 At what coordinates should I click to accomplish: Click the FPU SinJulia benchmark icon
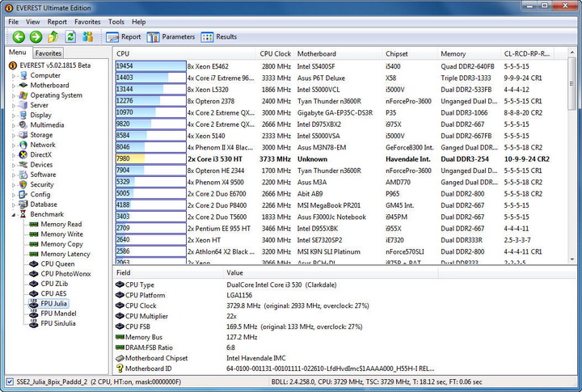34,323
